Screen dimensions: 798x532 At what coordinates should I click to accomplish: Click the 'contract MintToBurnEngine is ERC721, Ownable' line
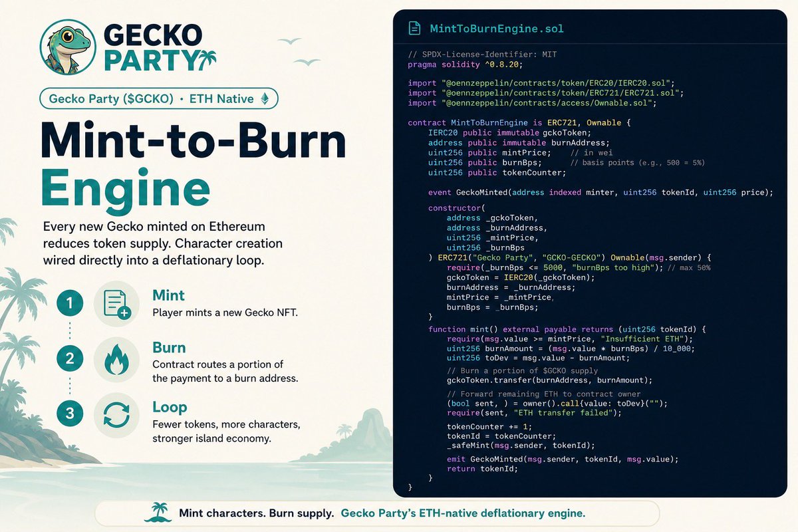click(519, 122)
